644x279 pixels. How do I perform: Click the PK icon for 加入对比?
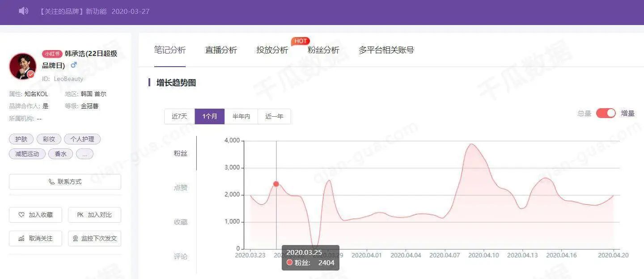coord(80,215)
